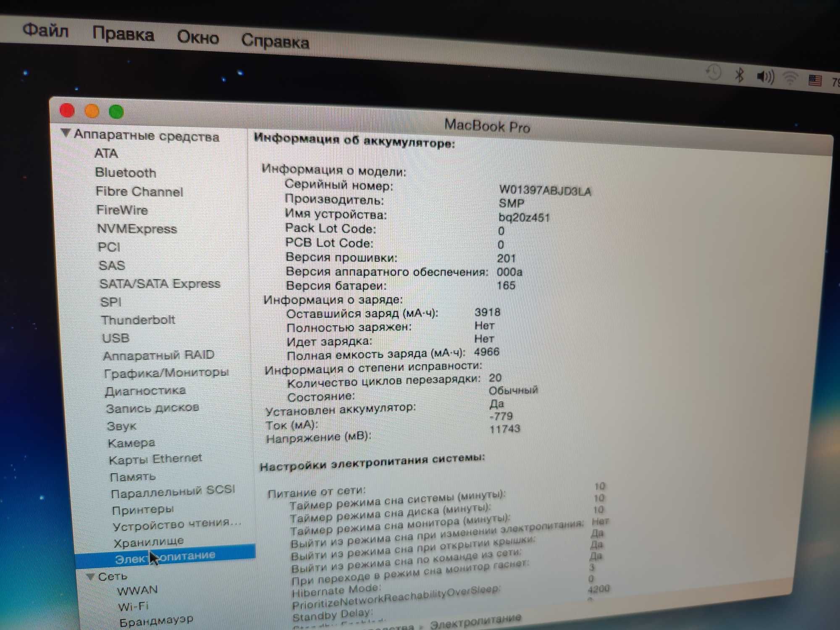Open the Справка menu

click(x=275, y=41)
